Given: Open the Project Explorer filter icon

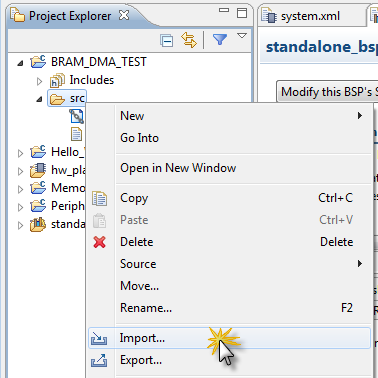Looking at the screenshot, I should pos(220,39).
